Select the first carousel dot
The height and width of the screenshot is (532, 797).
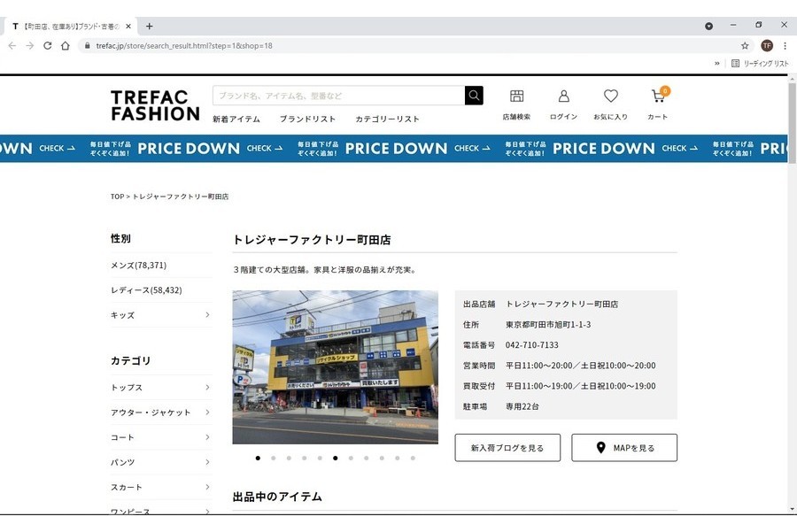[258, 458]
